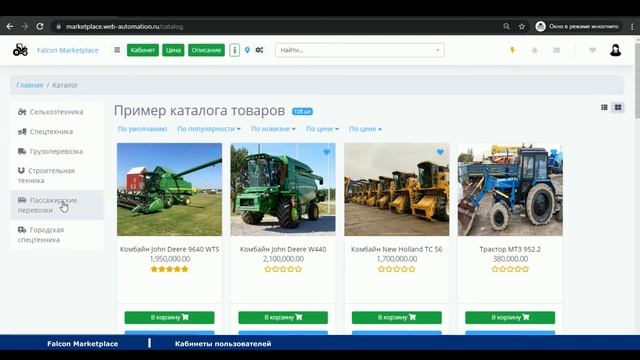Open browser three-dot menu
This screenshot has width=640, height=360.
pyautogui.click(x=632, y=26)
